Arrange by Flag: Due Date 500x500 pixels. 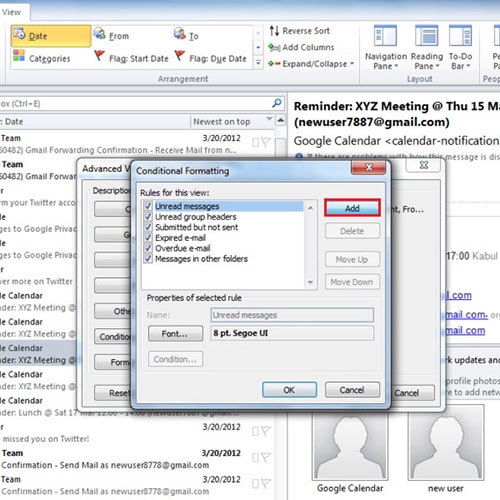(211, 58)
